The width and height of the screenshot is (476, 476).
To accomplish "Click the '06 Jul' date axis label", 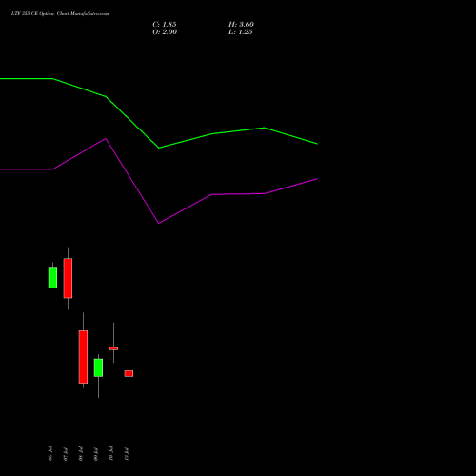I will click(50, 453).
